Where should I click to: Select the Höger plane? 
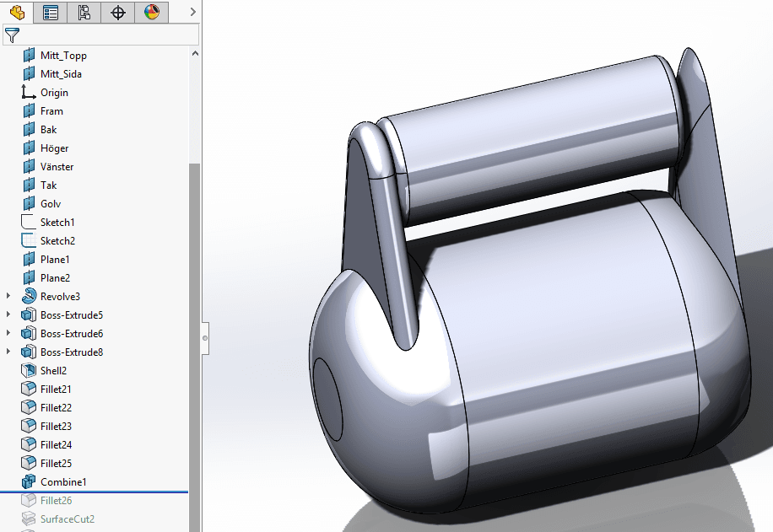tap(54, 148)
